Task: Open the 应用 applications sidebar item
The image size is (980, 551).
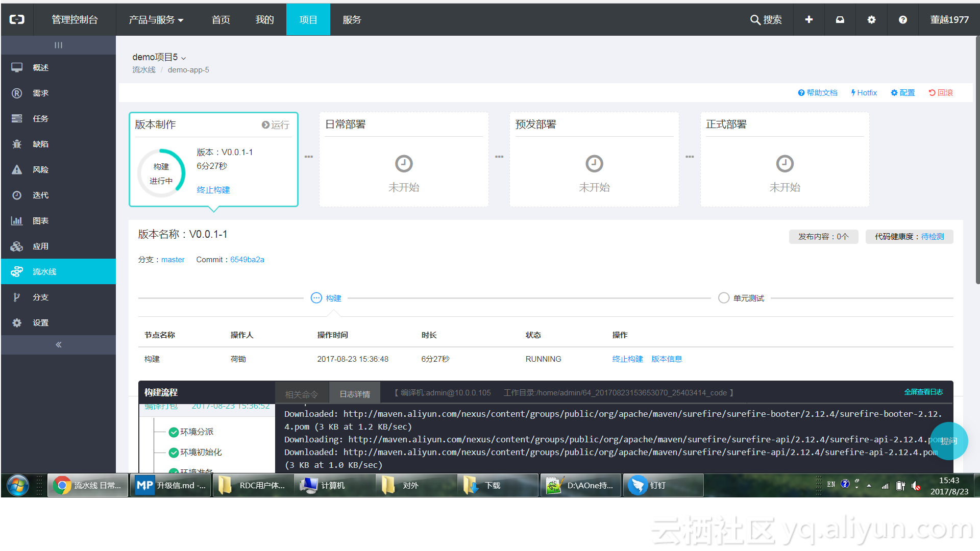Action: pyautogui.click(x=58, y=246)
